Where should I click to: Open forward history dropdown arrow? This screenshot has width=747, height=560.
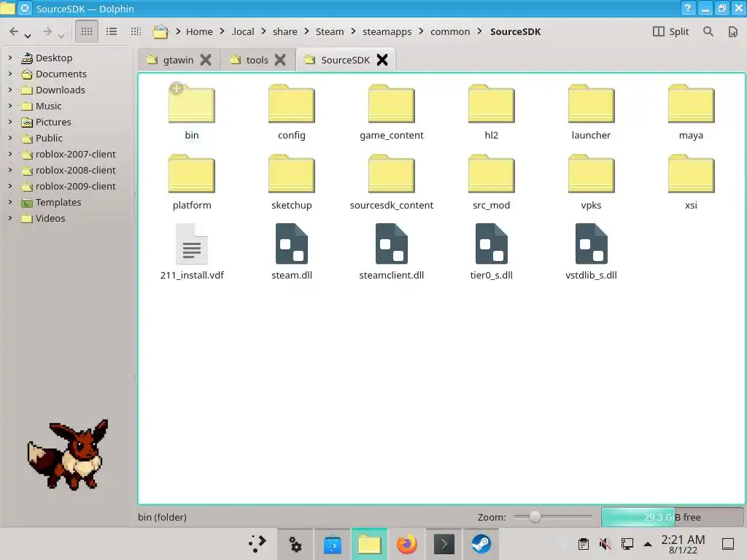[x=61, y=36]
